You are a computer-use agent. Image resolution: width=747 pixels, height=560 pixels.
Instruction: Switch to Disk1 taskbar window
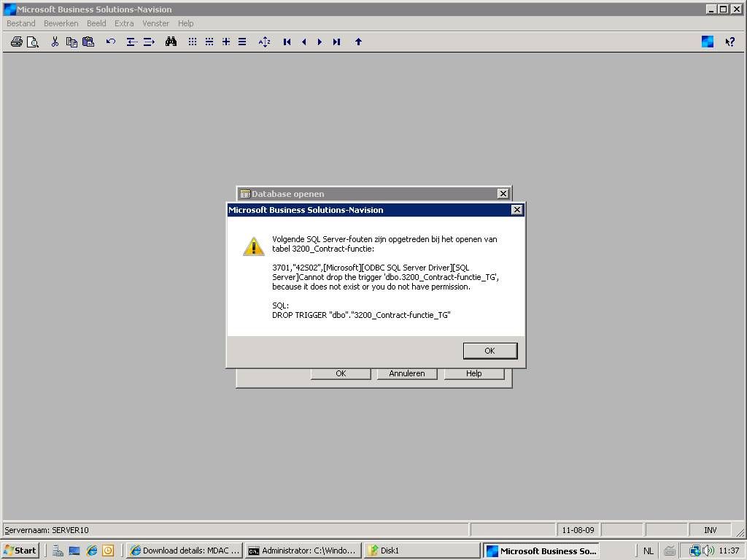tap(422, 551)
